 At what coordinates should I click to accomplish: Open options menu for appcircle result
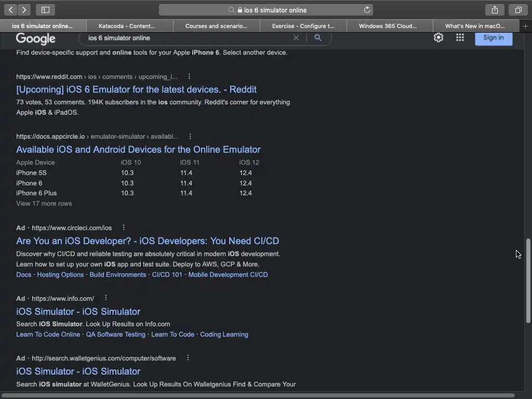tap(190, 136)
